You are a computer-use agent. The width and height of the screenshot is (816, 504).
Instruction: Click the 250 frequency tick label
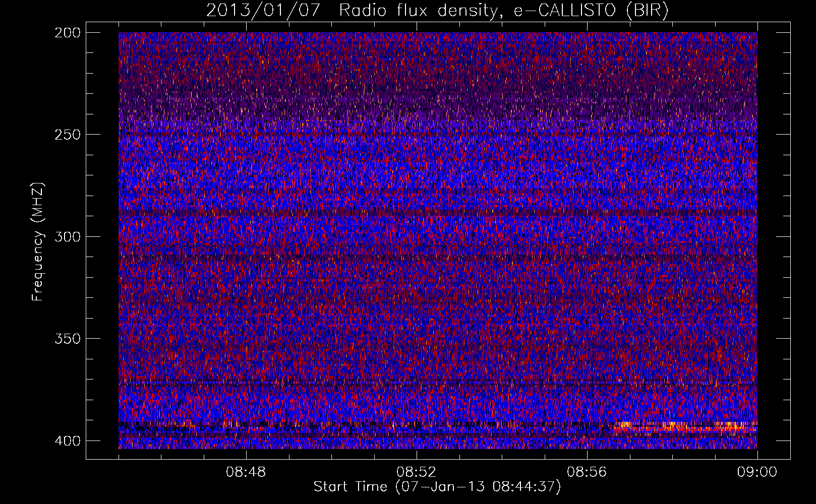point(67,135)
